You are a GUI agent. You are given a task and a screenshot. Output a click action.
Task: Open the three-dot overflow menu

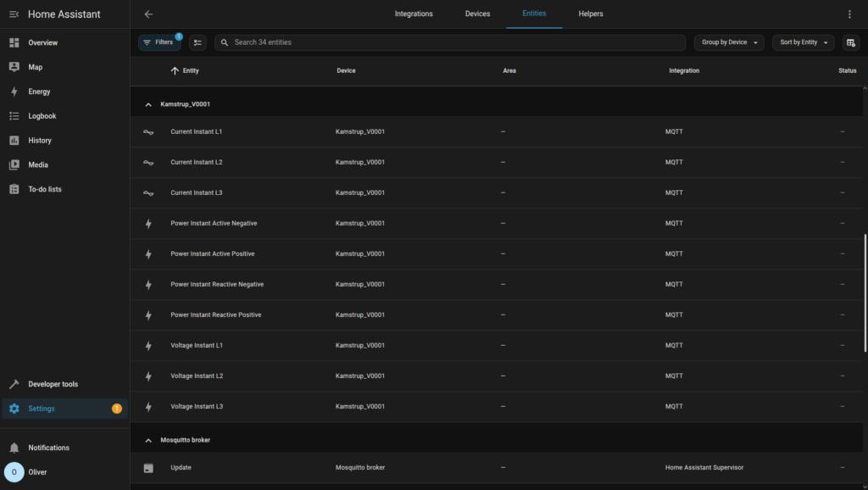point(849,14)
